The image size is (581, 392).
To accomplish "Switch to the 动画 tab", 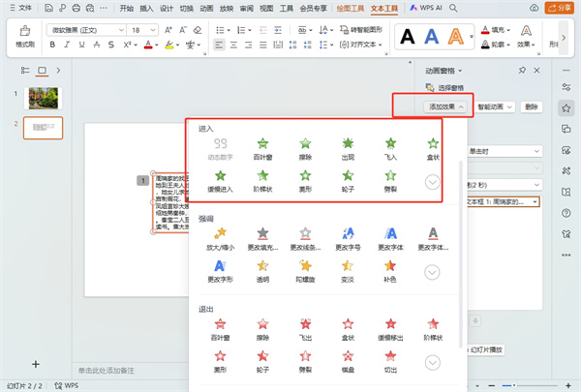I will (206, 8).
